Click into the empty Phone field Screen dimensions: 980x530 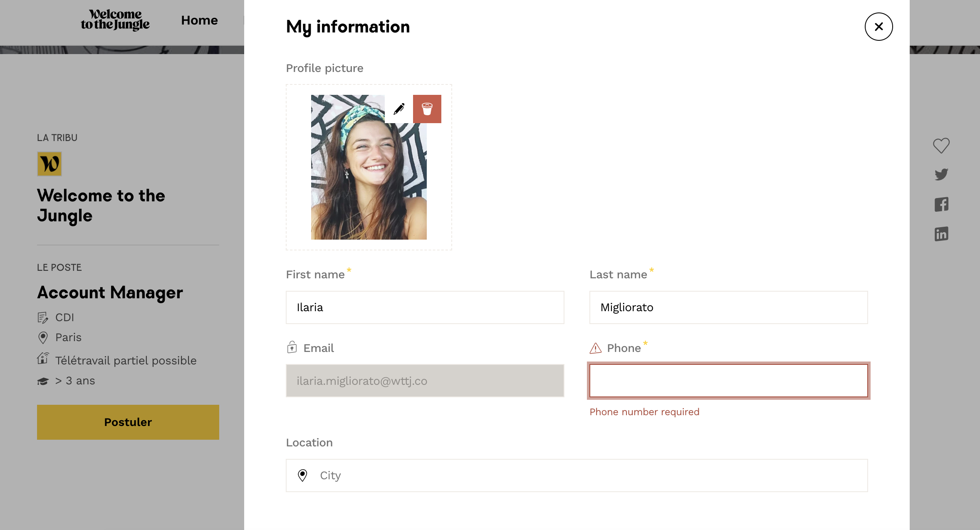728,381
